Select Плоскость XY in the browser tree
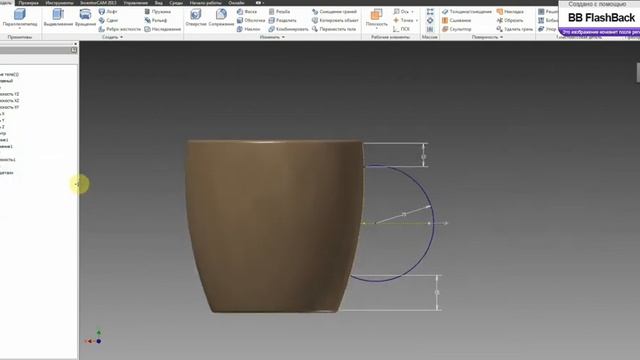Viewport: 640px width, 360px height. [x=9, y=107]
